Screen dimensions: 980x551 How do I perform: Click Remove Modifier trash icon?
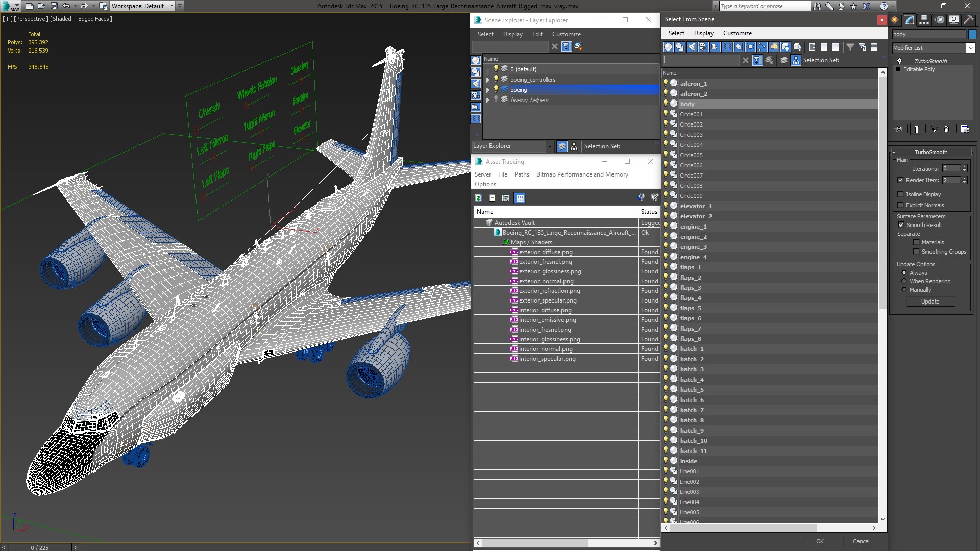(x=947, y=129)
